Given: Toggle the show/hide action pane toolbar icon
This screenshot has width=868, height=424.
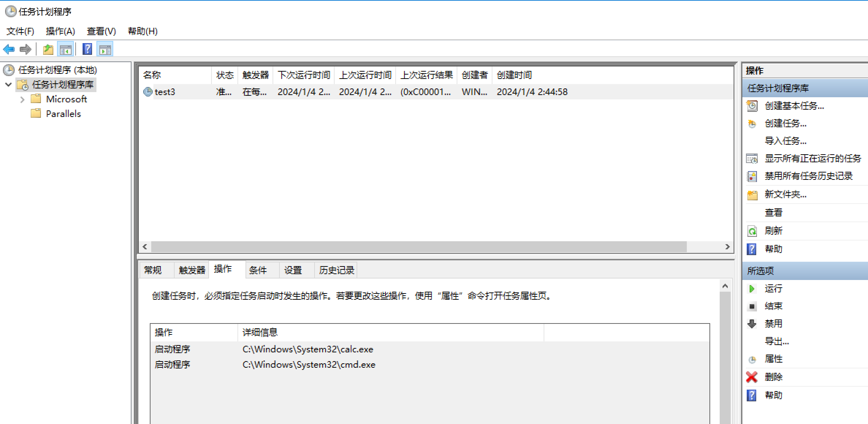Looking at the screenshot, I should [105, 49].
